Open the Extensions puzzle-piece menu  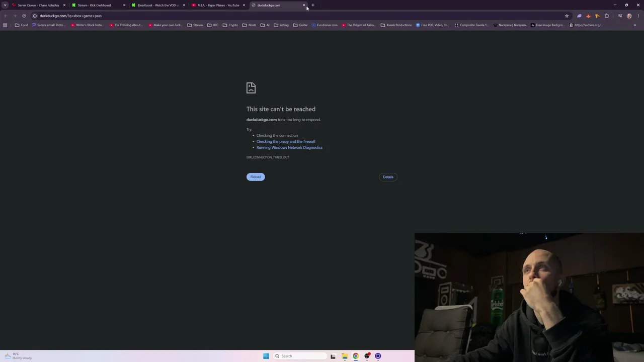tap(606, 16)
